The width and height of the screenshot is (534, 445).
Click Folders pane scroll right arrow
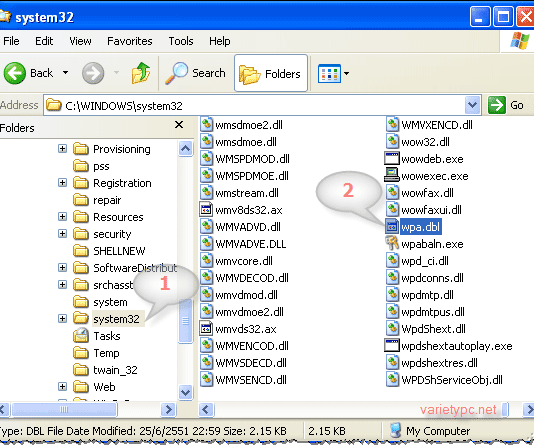point(168,409)
